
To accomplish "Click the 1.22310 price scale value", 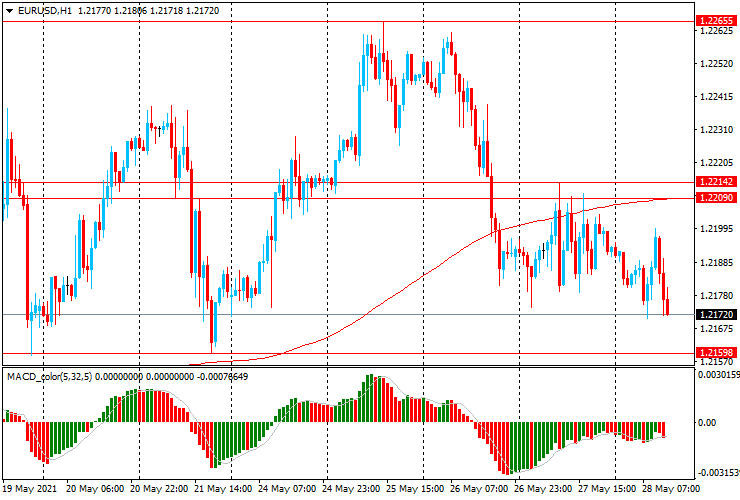I will pos(717,129).
